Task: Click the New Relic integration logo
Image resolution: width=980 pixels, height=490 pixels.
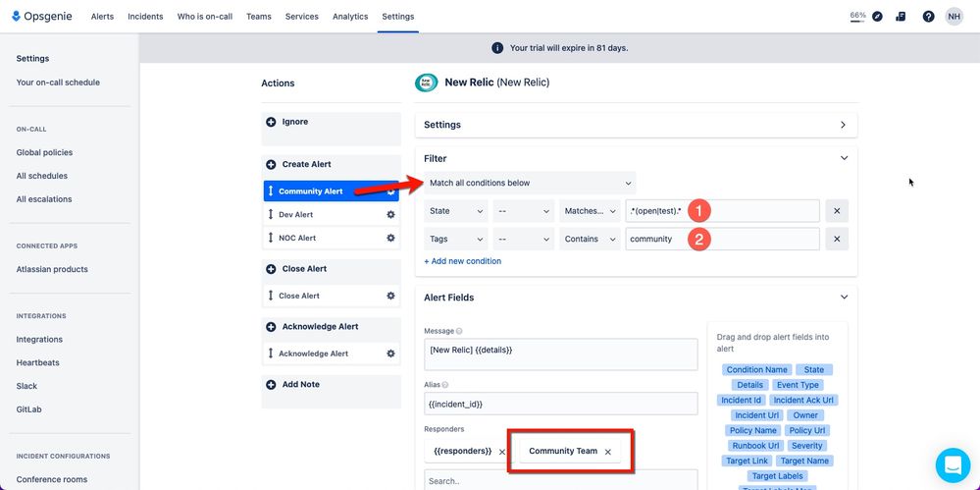Action: pyautogui.click(x=427, y=82)
